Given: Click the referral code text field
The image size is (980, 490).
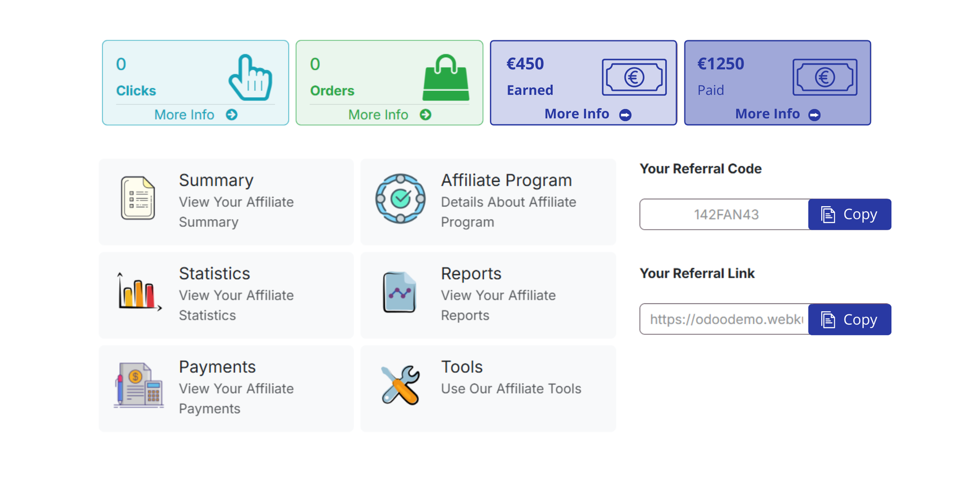Looking at the screenshot, I should pyautogui.click(x=725, y=214).
